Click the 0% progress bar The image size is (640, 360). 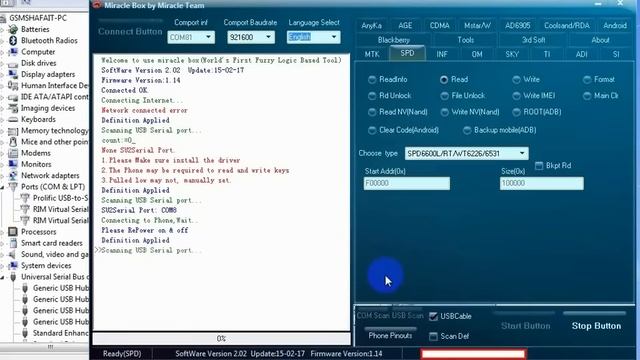[x=221, y=338]
